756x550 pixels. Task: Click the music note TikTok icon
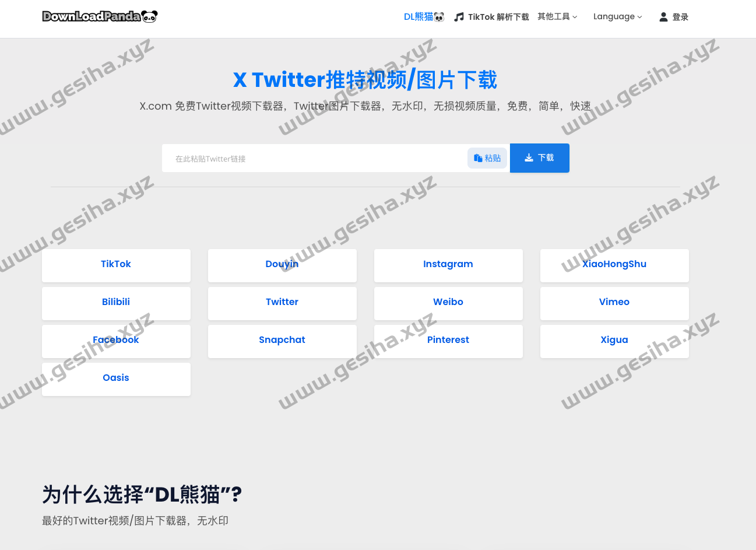coord(459,17)
